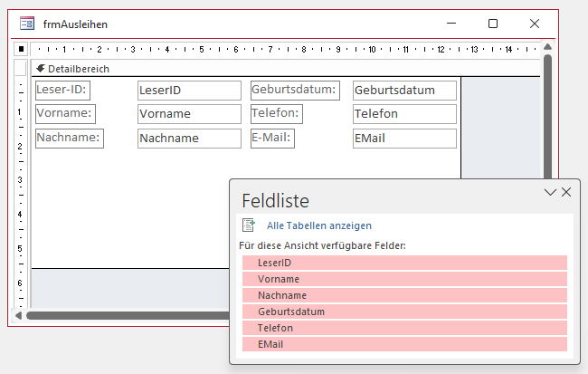
Task: Select Vorname in the field list
Action: tap(404, 279)
